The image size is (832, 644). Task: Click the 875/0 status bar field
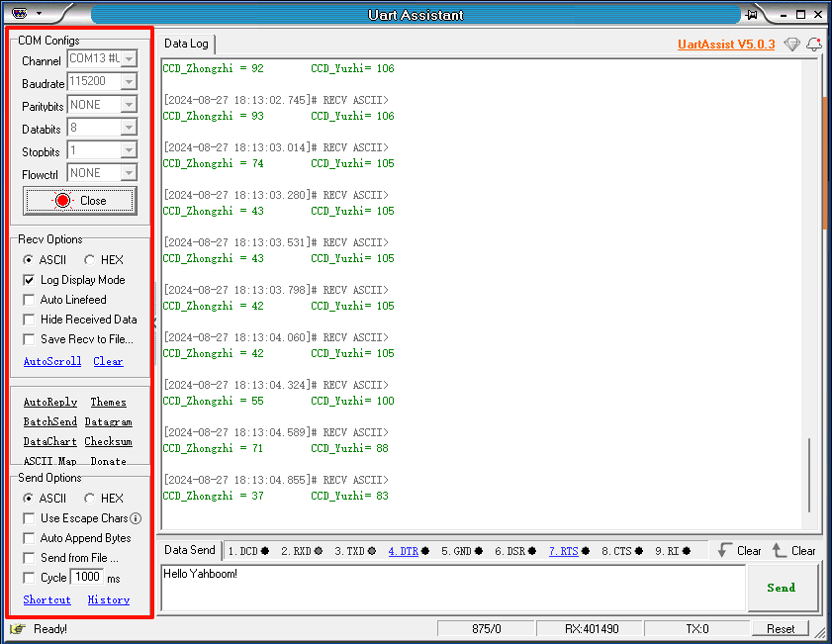click(486, 629)
